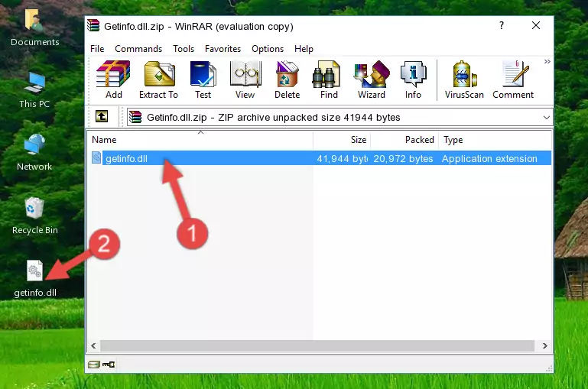Select the Recycle Bin desktop icon
The image size is (588, 389).
[35, 216]
